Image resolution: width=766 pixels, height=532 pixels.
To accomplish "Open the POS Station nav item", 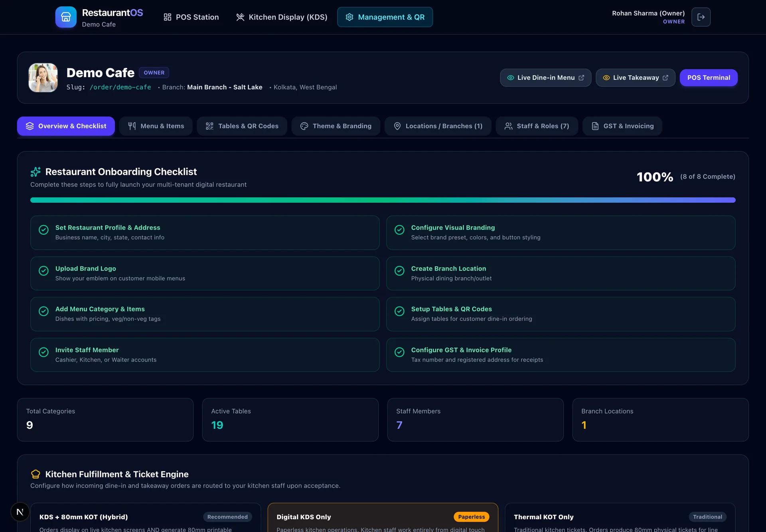I will 191,17.
